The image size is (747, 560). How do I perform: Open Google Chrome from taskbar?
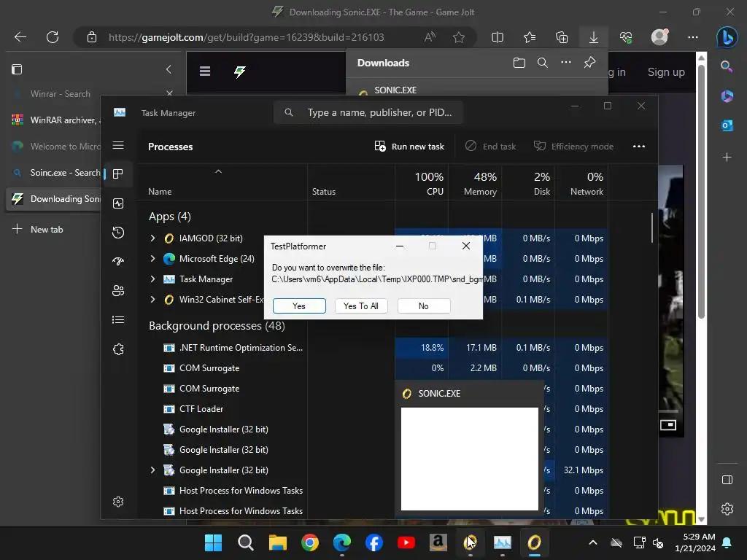[309, 542]
